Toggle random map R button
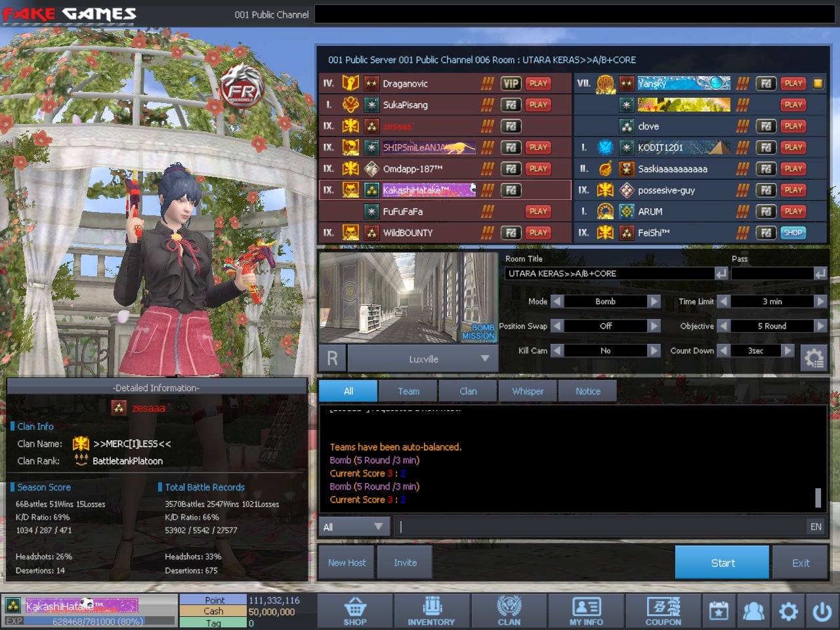 (x=333, y=358)
